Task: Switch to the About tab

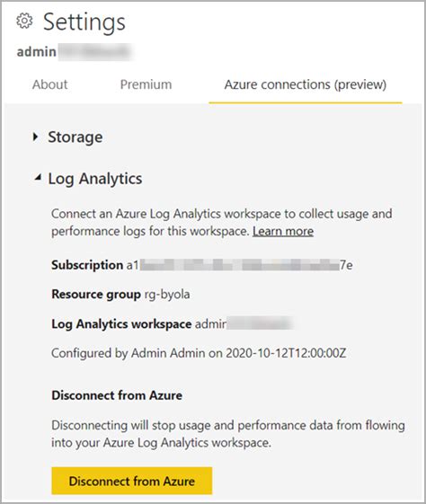Action: [49, 84]
